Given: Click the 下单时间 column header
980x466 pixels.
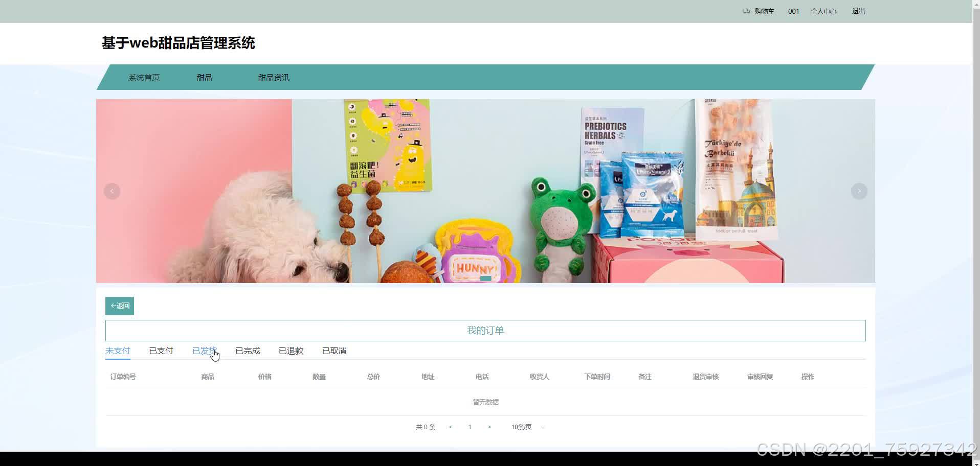Looking at the screenshot, I should pyautogui.click(x=597, y=377).
